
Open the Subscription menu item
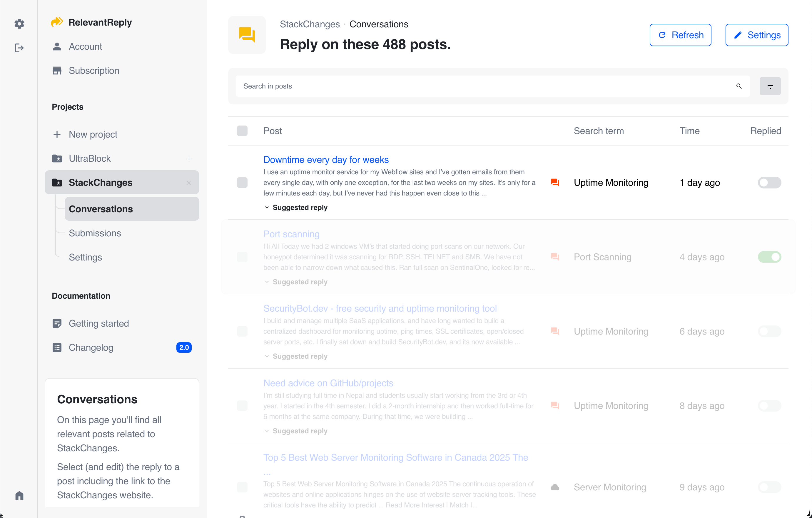tap(122, 71)
